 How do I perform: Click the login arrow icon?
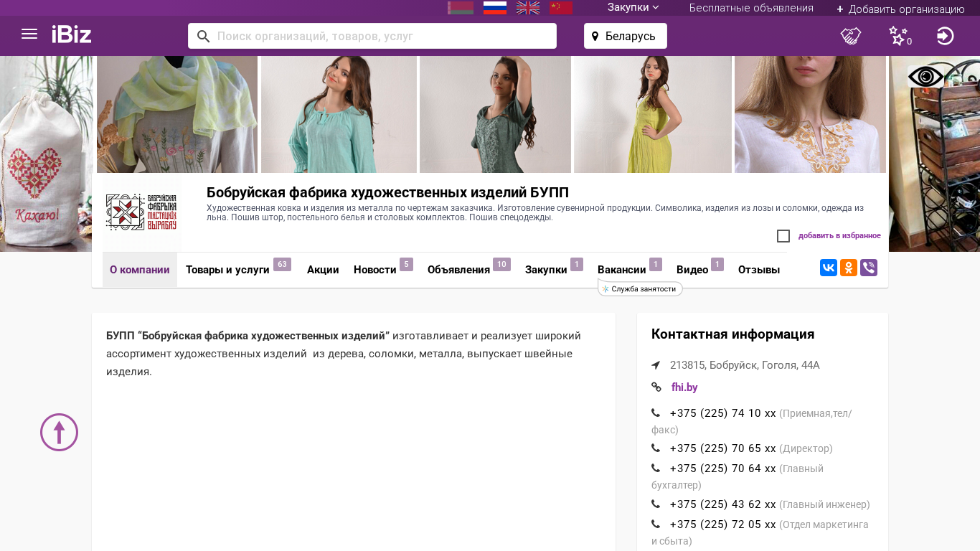coord(946,36)
